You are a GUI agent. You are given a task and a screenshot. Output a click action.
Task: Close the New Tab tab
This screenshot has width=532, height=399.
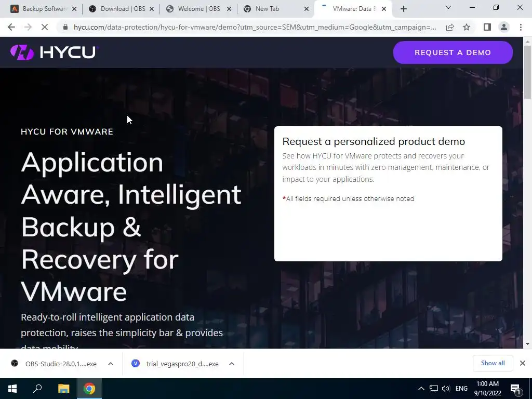(307, 9)
